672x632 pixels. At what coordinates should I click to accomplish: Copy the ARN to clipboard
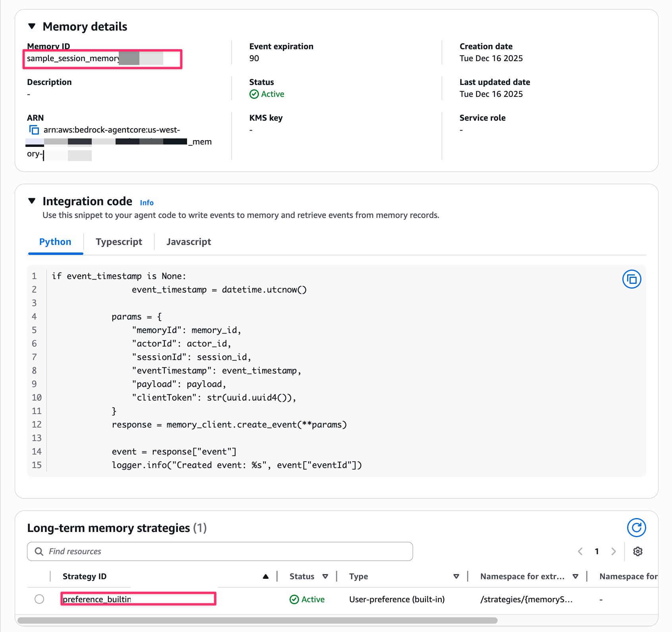(x=34, y=130)
